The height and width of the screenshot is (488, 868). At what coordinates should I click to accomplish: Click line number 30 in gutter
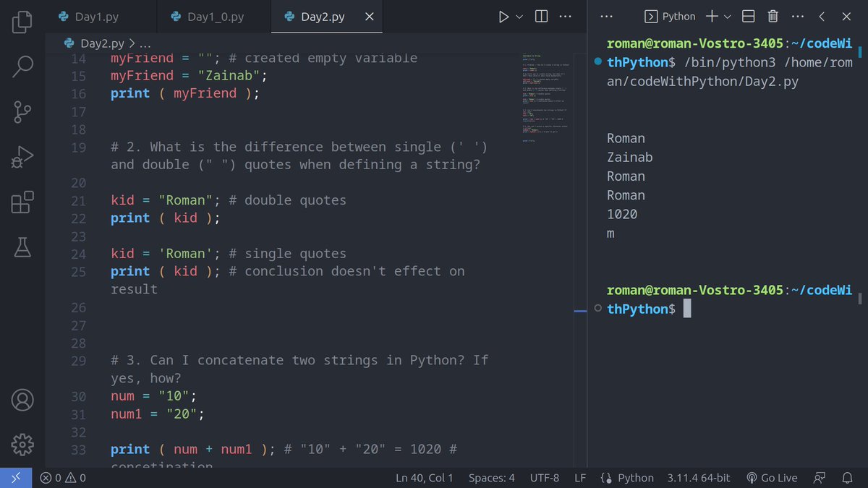tap(78, 397)
